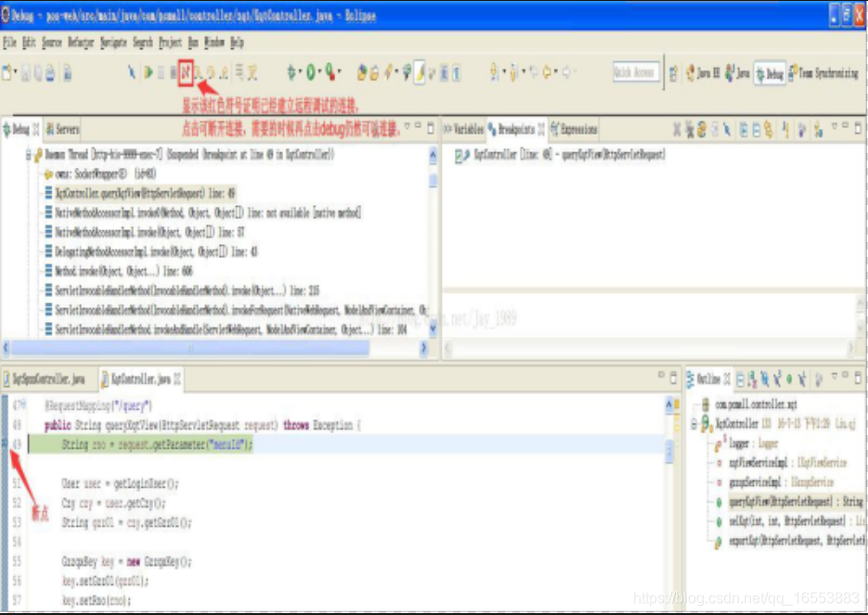Click Debug view horizontal scrollbar thumb
This screenshot has width=868, height=615.
pos(190,348)
